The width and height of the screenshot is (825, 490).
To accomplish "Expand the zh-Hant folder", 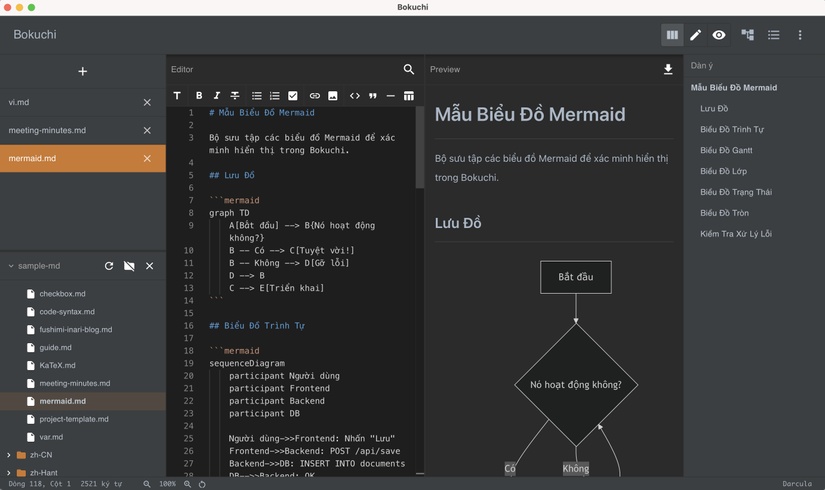I will pyautogui.click(x=8, y=473).
